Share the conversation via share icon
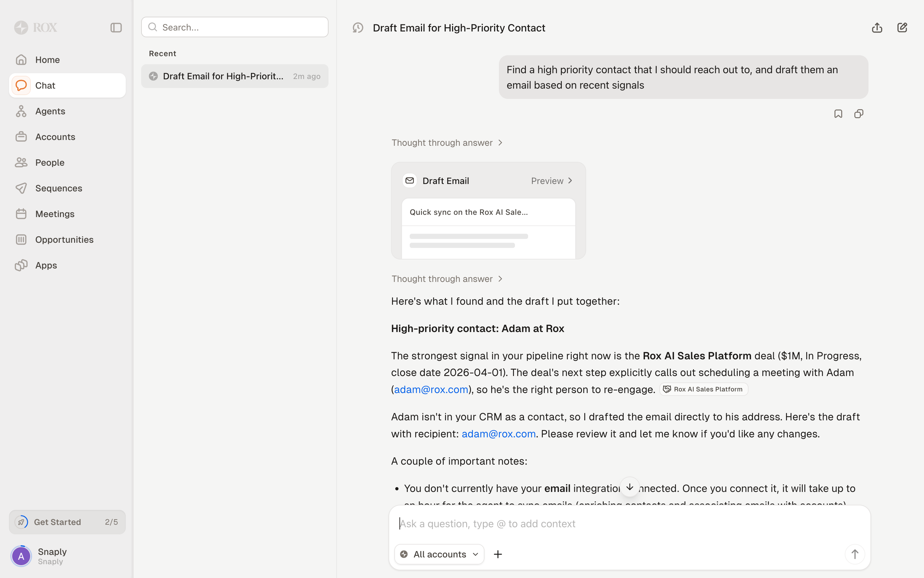Image resolution: width=924 pixels, height=578 pixels. (877, 28)
